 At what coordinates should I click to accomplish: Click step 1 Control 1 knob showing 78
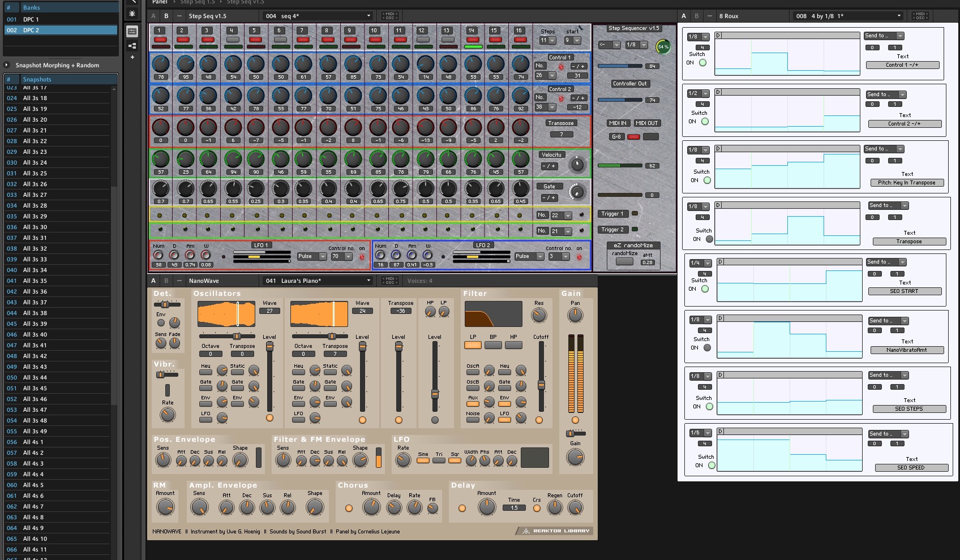[161, 64]
